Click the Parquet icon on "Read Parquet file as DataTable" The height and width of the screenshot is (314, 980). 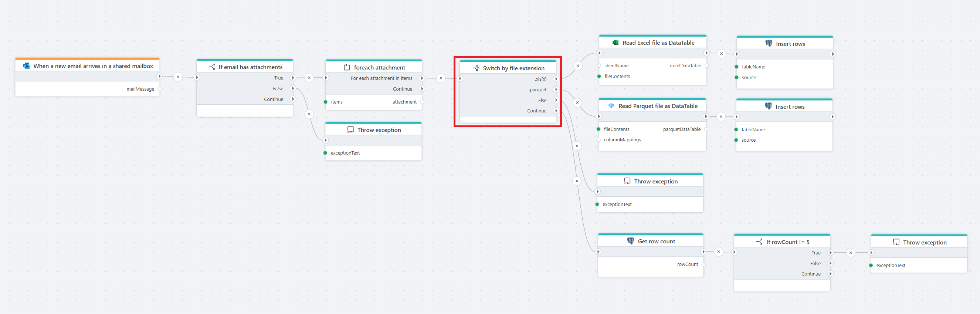[611, 106]
